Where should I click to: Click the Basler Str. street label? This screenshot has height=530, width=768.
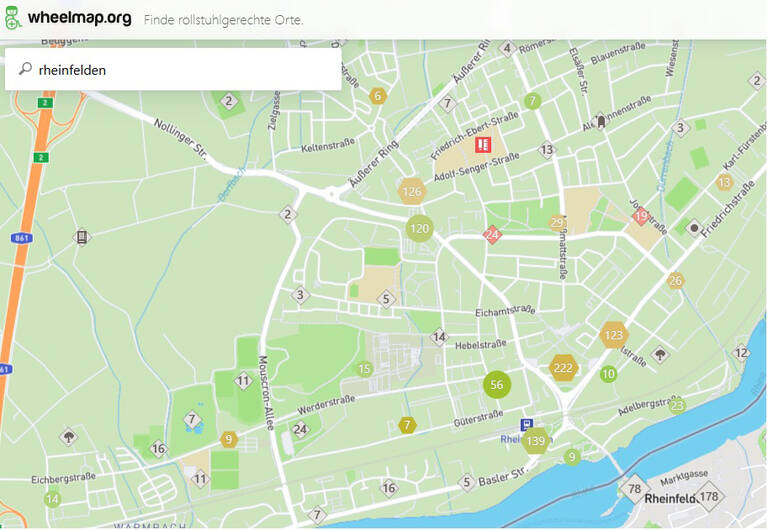tap(502, 476)
